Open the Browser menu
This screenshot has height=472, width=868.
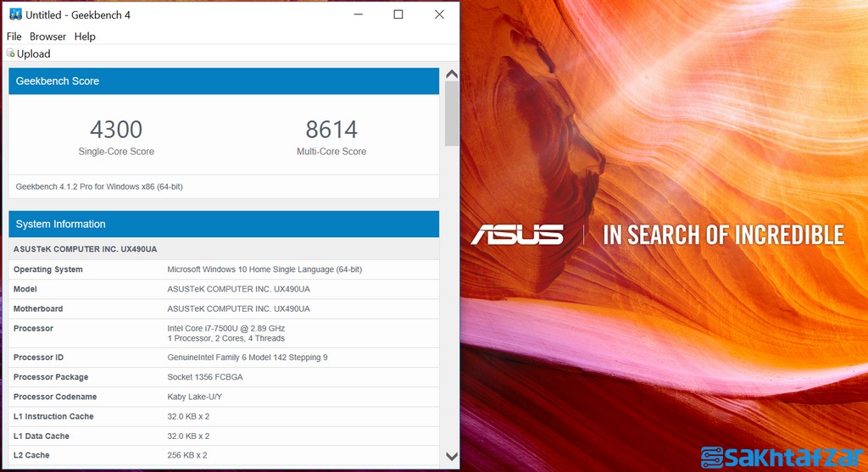47,36
